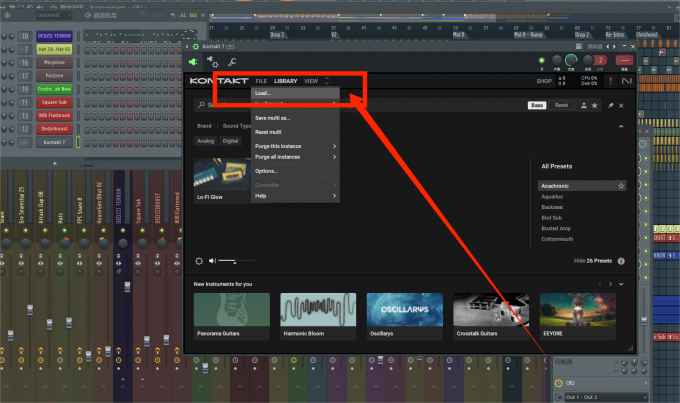
Task: Open the FILE menu in Kontakt
Action: coord(261,81)
